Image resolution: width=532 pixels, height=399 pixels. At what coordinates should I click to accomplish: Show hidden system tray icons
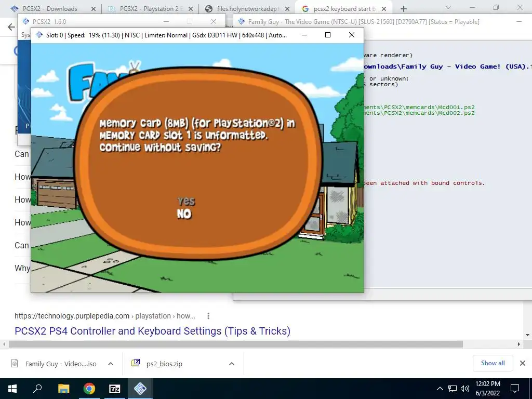pyautogui.click(x=440, y=389)
